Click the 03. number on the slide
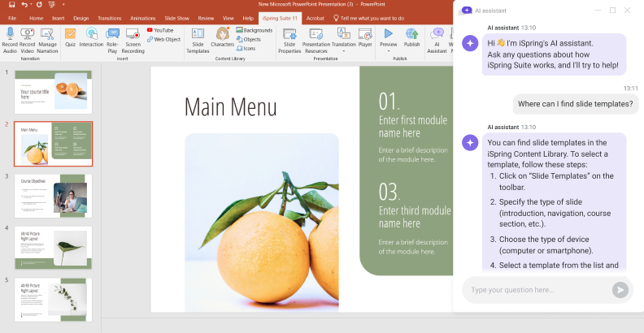 click(x=389, y=192)
